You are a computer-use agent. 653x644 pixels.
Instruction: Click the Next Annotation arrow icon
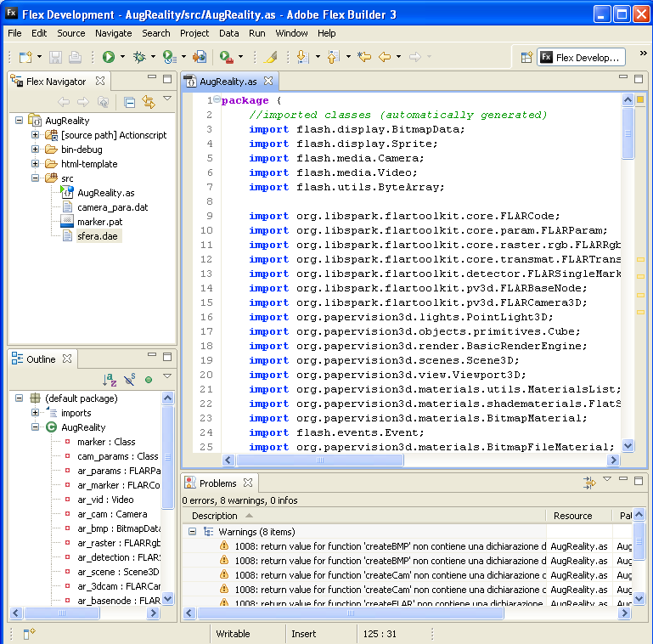pyautogui.click(x=303, y=57)
